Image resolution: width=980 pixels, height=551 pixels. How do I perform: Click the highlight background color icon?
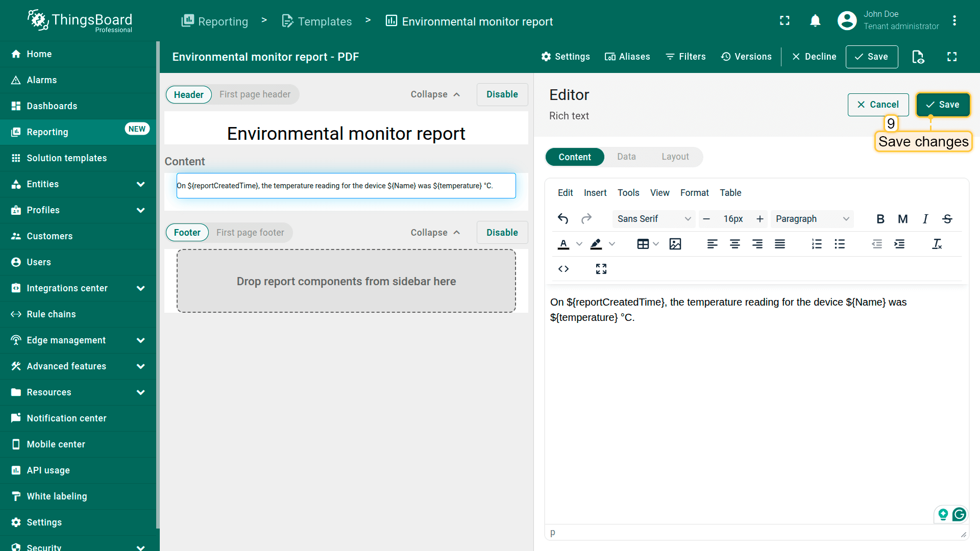[x=596, y=244]
